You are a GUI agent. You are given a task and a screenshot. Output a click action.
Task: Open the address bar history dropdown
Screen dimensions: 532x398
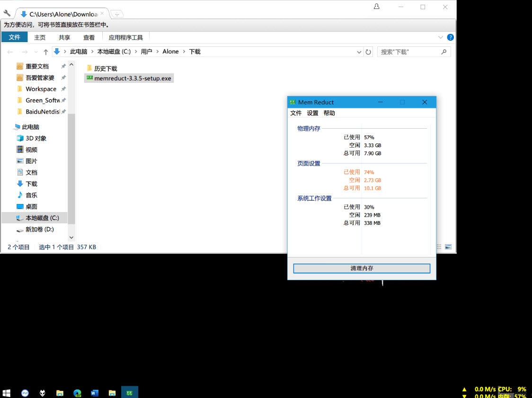[359, 52]
